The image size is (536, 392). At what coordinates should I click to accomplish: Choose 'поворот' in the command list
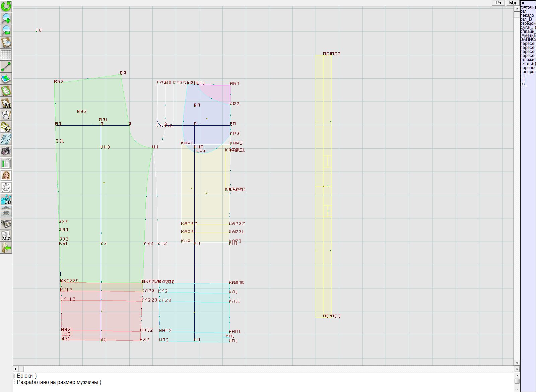(x=528, y=72)
